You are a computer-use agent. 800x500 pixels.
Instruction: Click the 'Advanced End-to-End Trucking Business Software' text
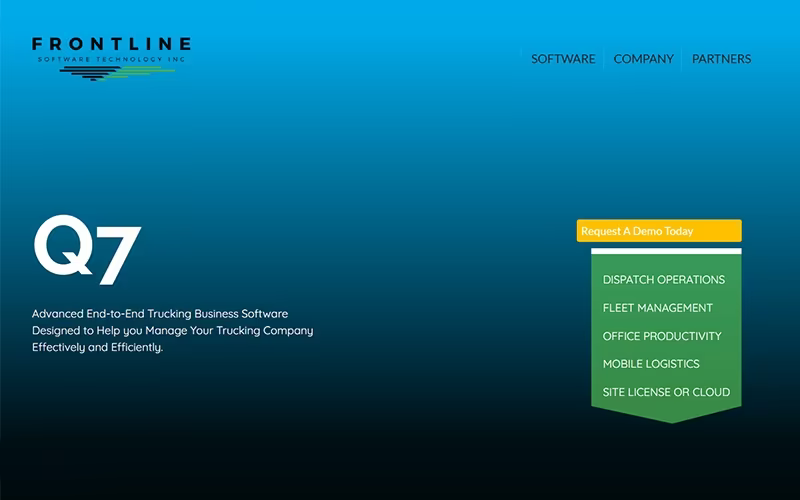pos(160,314)
